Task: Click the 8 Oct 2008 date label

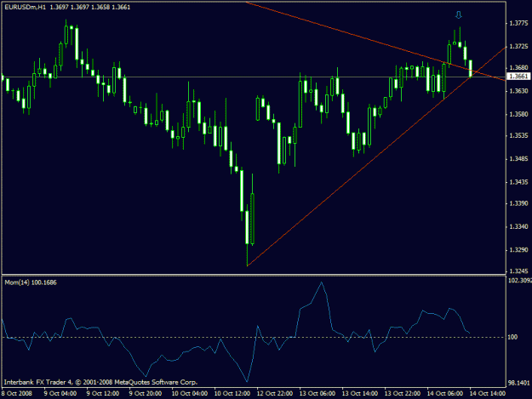Action: [x=17, y=393]
